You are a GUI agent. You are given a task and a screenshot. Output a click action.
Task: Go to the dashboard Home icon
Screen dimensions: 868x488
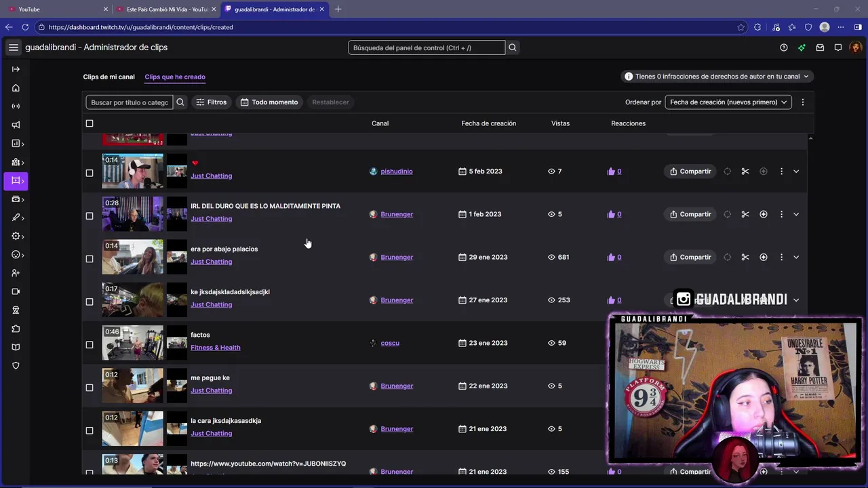click(16, 88)
